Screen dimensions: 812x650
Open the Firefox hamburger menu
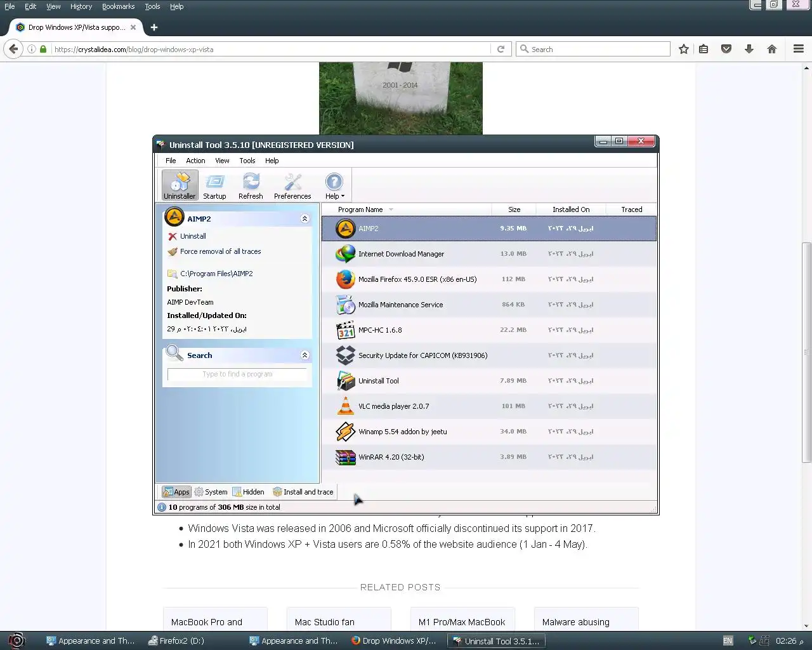799,49
